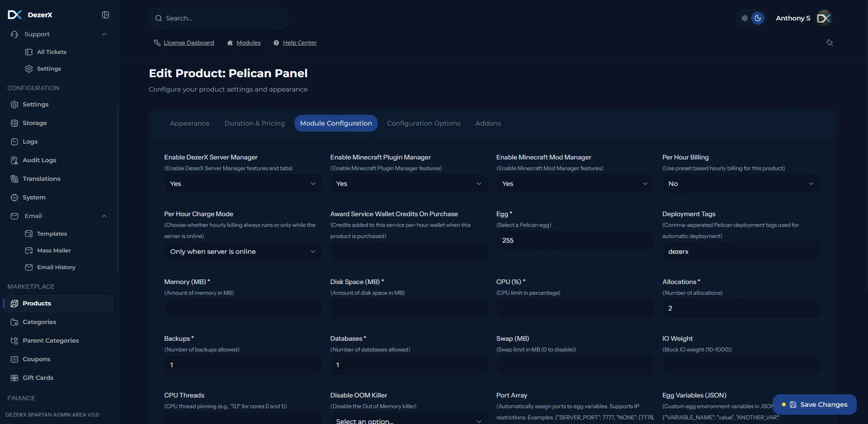The width and height of the screenshot is (868, 424).
Task: Click the Mass Mailer icon
Action: tap(29, 251)
